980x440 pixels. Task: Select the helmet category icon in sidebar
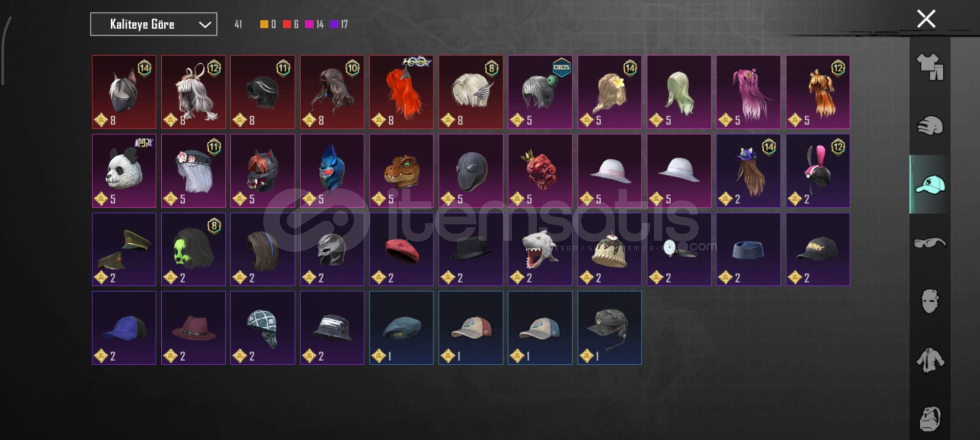pyautogui.click(x=930, y=125)
